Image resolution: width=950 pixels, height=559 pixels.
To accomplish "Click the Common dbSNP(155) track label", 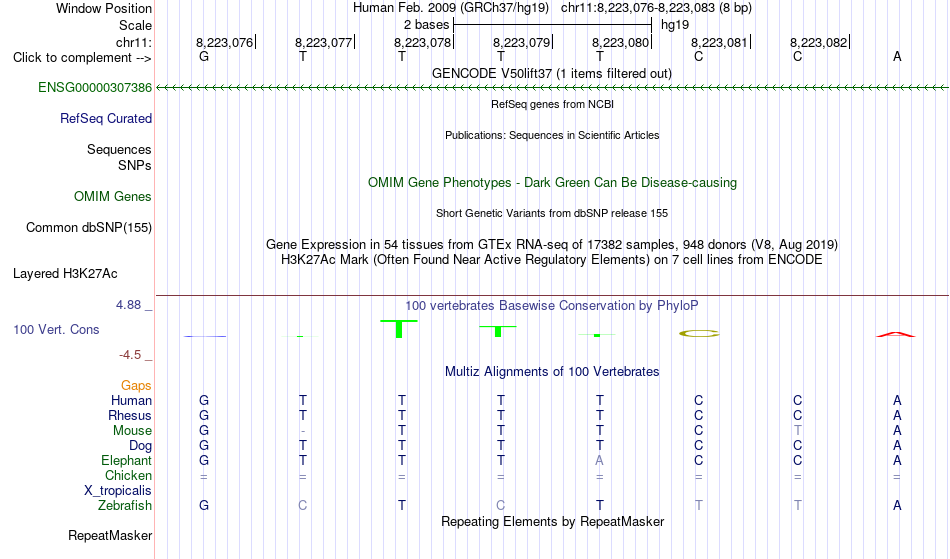I will tap(88, 227).
